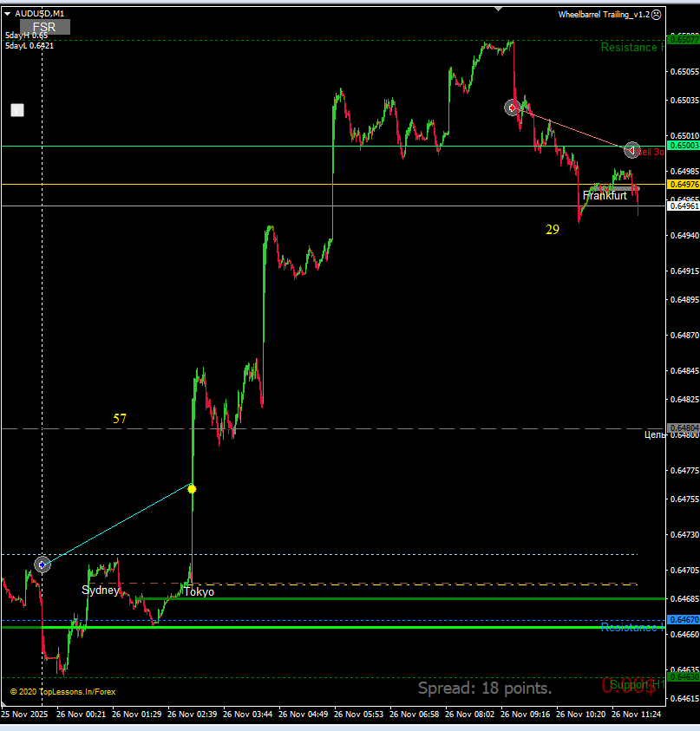Viewport: 700px width, 731px height.
Task: Click 26 Nov 08:02 on time axis
Action: coord(469,715)
